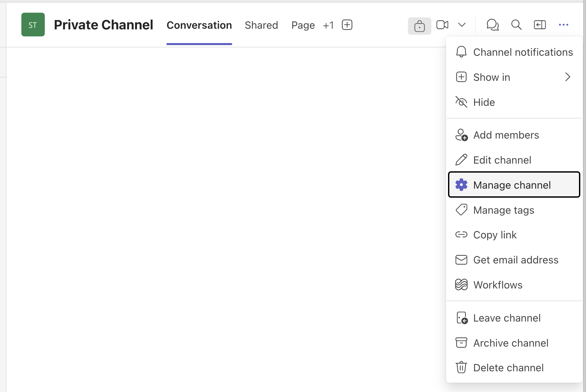Expand the Show in submenu

pyautogui.click(x=514, y=77)
